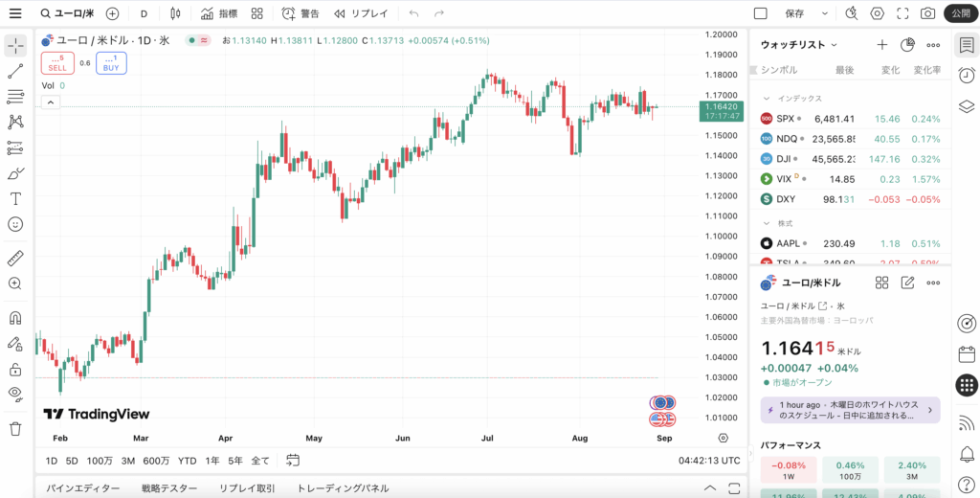Select the ruler measure tool

(x=15, y=258)
